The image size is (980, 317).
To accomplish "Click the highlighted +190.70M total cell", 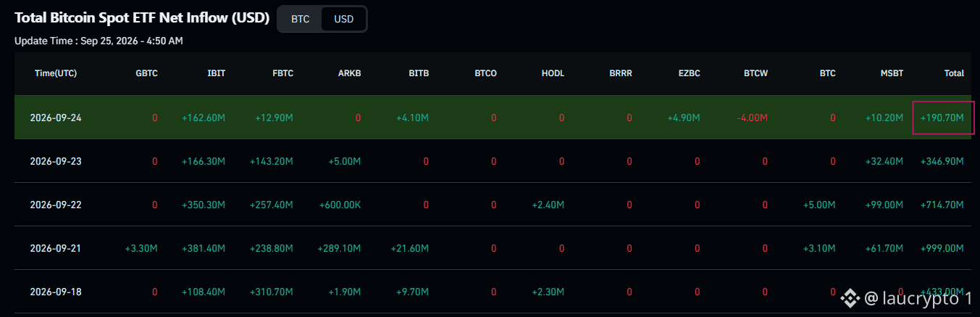I will tap(943, 118).
